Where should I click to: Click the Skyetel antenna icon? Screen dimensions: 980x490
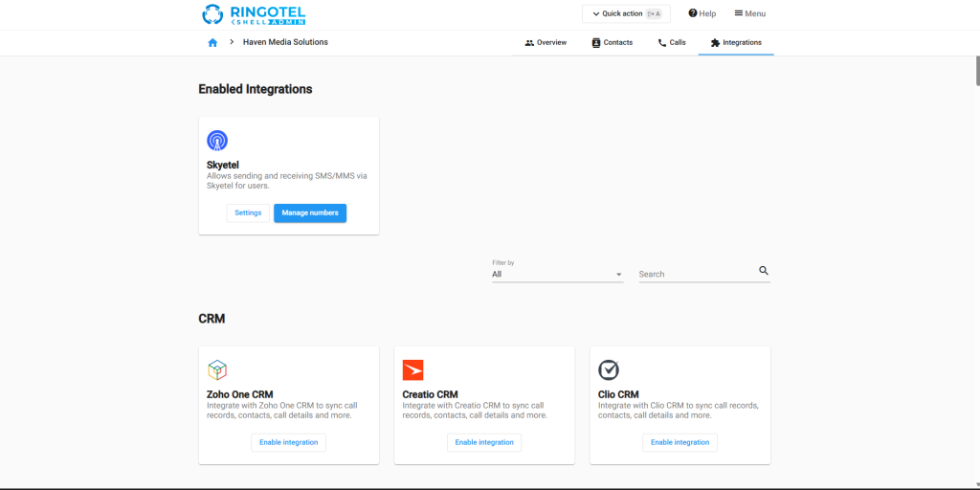click(x=217, y=141)
